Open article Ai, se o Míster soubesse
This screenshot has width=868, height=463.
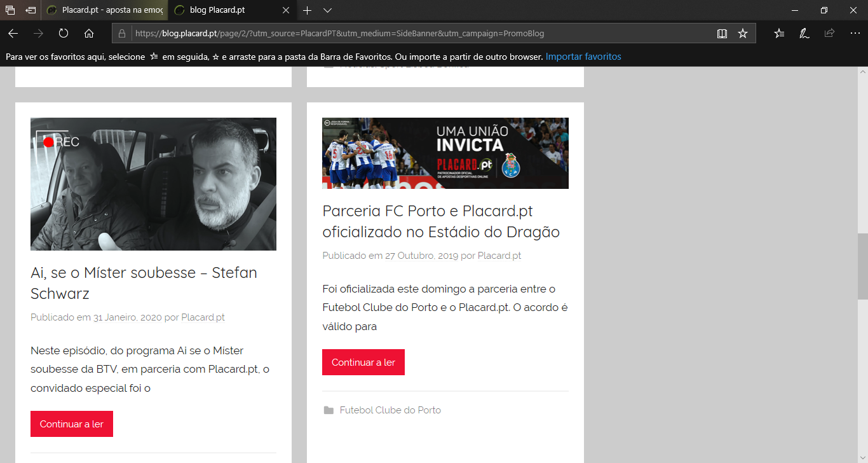pos(144,283)
